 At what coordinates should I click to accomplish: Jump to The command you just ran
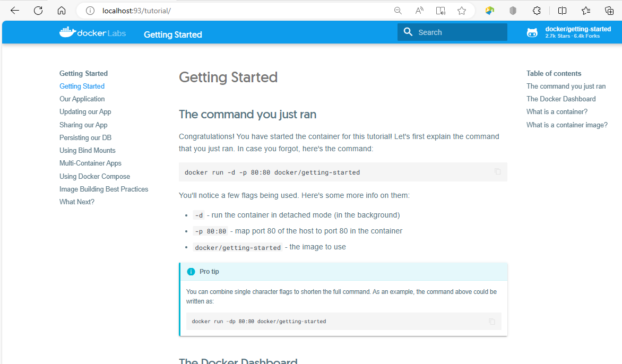tap(566, 86)
